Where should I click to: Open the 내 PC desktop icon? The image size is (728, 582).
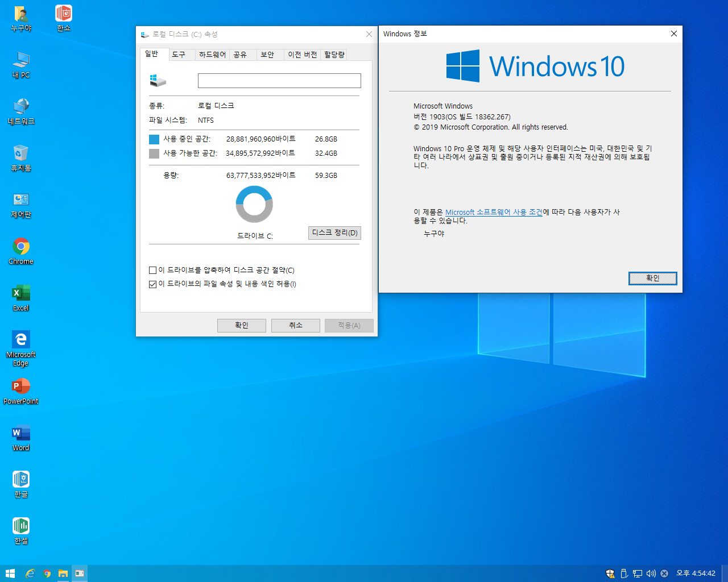click(x=21, y=65)
